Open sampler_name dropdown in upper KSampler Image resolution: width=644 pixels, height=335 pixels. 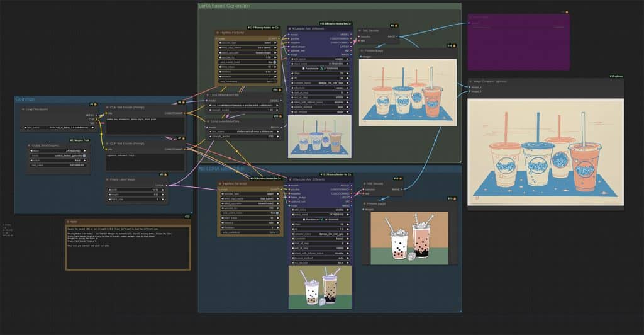(x=320, y=83)
